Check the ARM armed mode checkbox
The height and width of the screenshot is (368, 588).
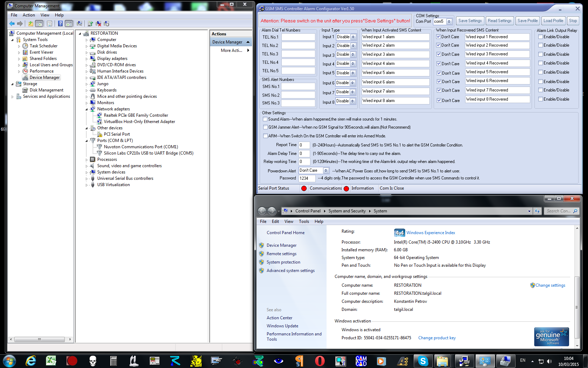pos(265,136)
